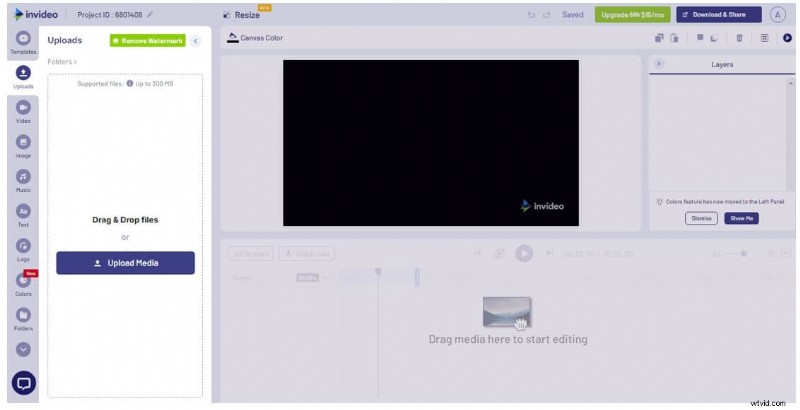The image size is (800, 410).
Task: Click the Download & Share button
Action: tap(719, 15)
